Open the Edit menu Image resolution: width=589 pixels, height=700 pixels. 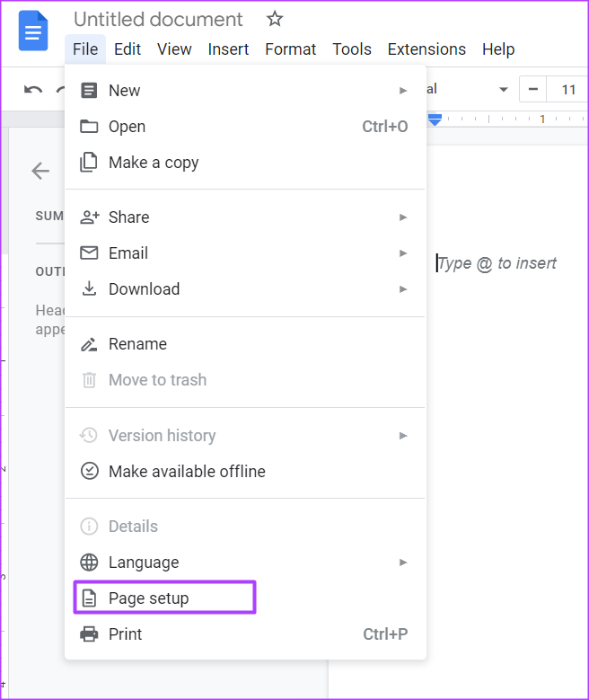[127, 49]
